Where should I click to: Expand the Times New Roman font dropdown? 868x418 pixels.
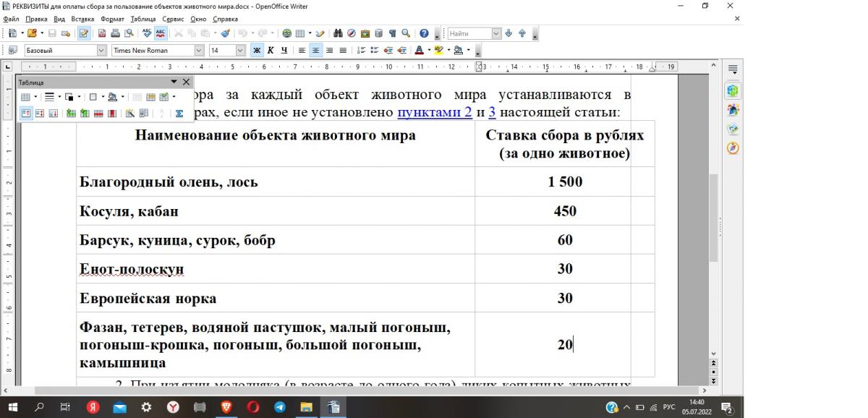[x=199, y=51]
